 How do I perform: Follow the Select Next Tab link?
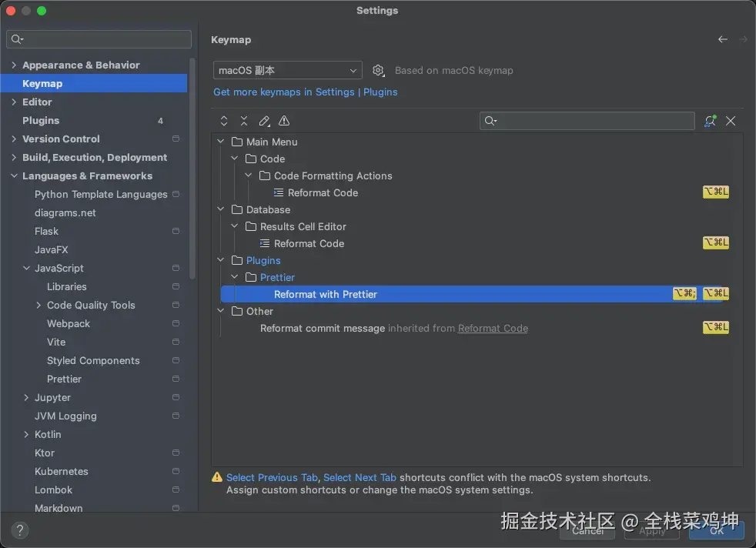tap(360, 478)
